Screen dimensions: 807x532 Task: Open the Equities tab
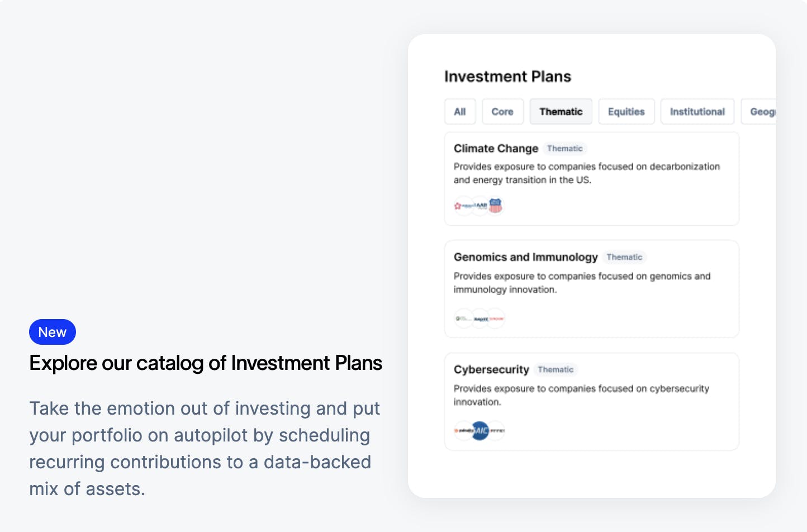click(626, 112)
